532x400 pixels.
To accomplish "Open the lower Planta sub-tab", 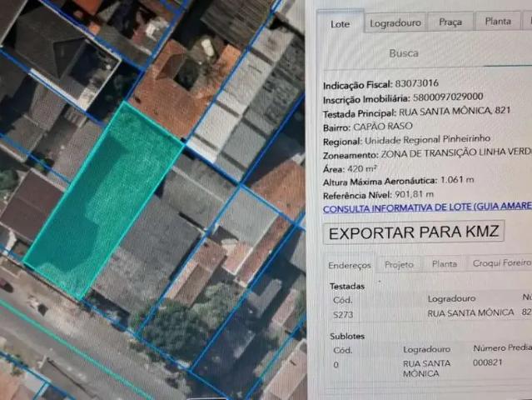I will [x=444, y=264].
